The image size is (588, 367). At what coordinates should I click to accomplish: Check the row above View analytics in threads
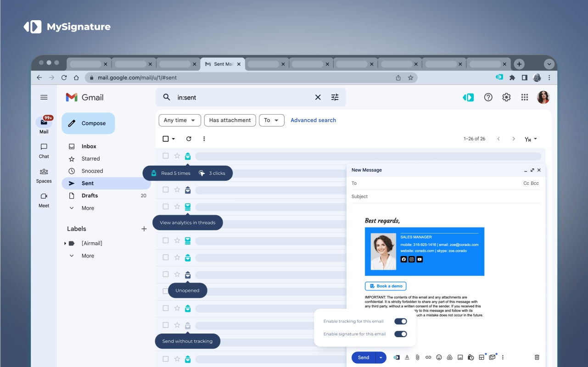[x=166, y=206]
